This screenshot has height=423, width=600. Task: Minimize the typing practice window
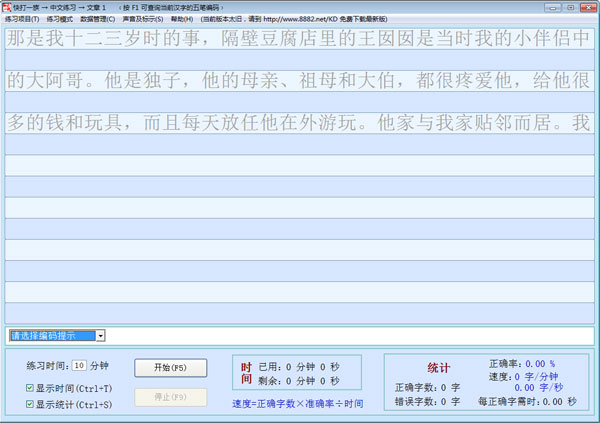(x=550, y=7)
